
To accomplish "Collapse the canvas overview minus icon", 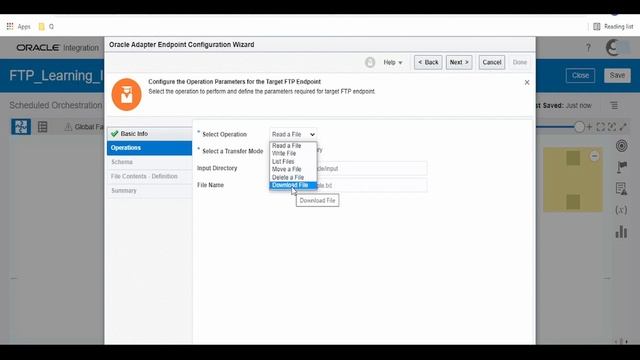I will pos(594,156).
